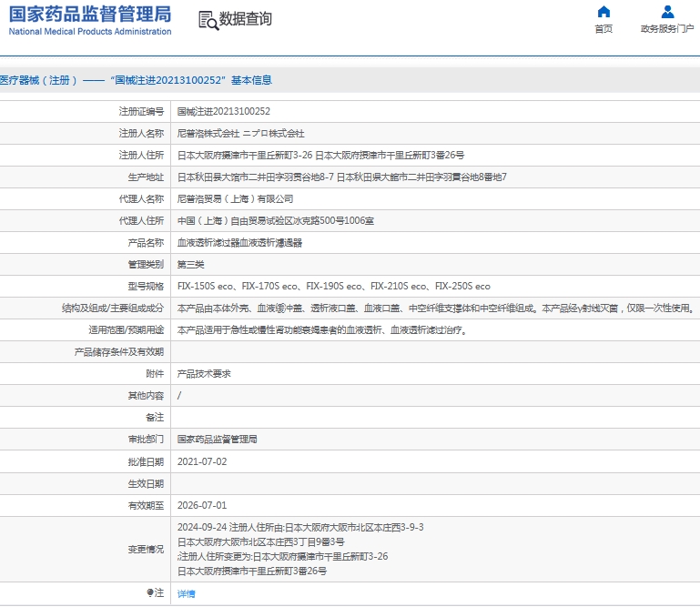The height and width of the screenshot is (607, 700).
Task: Click agent name 尼普洛贸易（上海）有限公司
Action: pyautogui.click(x=235, y=199)
